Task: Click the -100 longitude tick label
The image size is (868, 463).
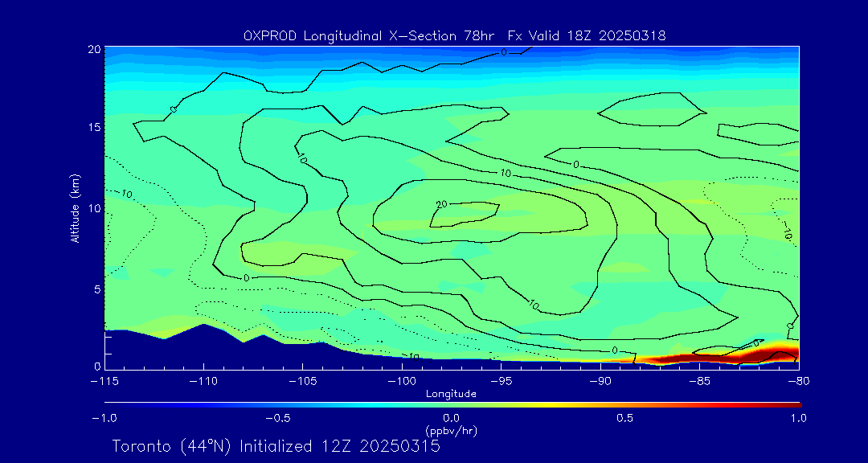Action: (x=402, y=382)
